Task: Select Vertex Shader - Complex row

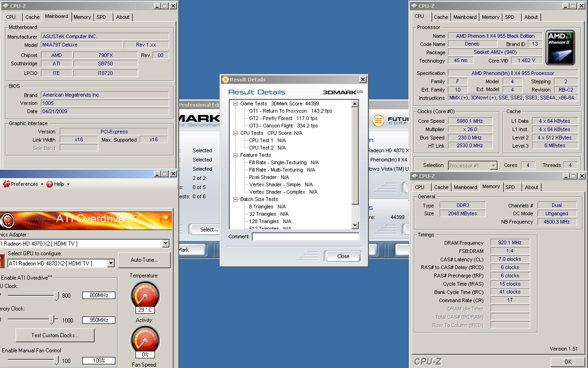Action: pos(283,192)
